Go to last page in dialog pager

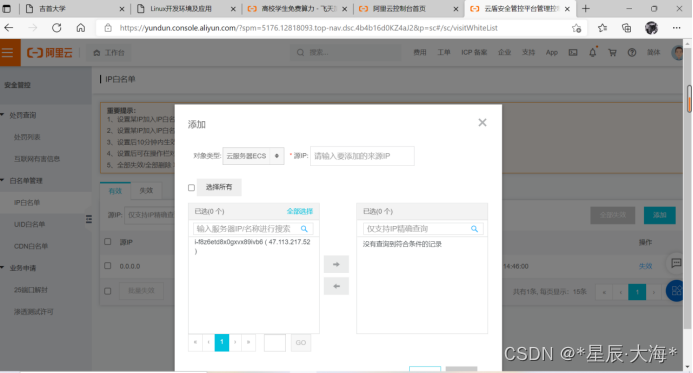click(x=248, y=343)
